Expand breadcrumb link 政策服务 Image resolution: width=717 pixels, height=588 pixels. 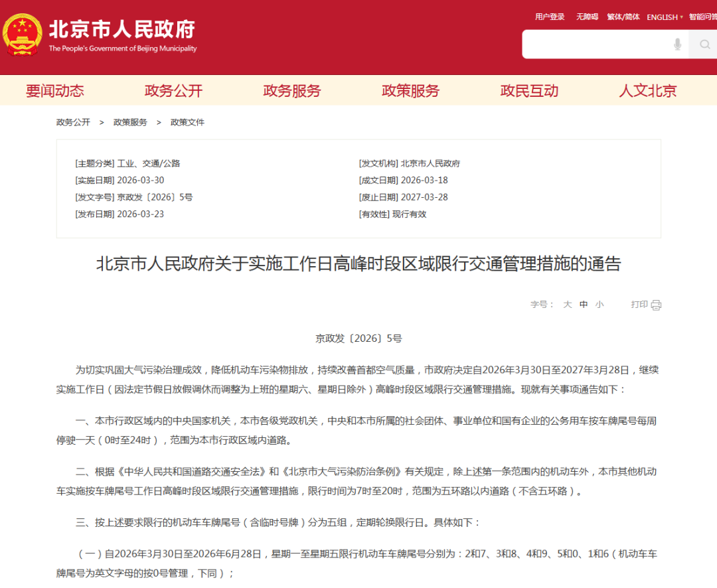coord(130,122)
